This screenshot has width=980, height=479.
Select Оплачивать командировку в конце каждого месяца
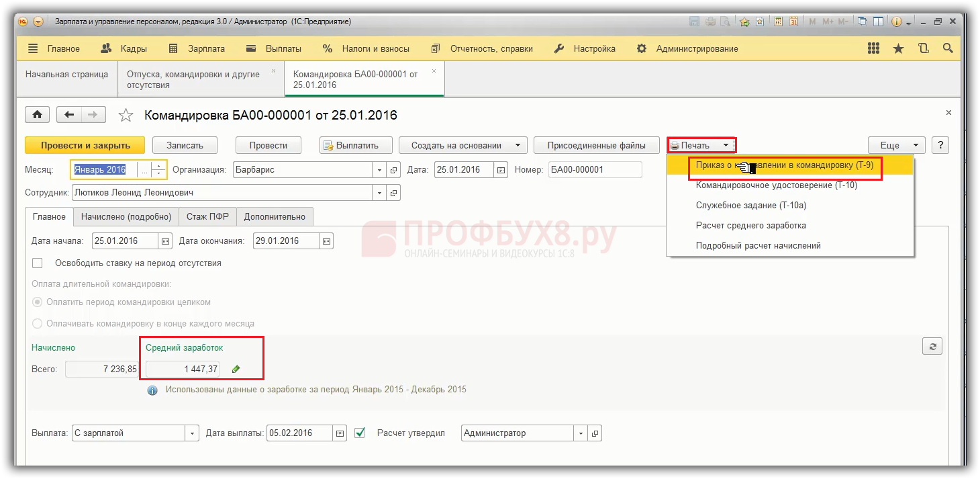pyautogui.click(x=37, y=323)
